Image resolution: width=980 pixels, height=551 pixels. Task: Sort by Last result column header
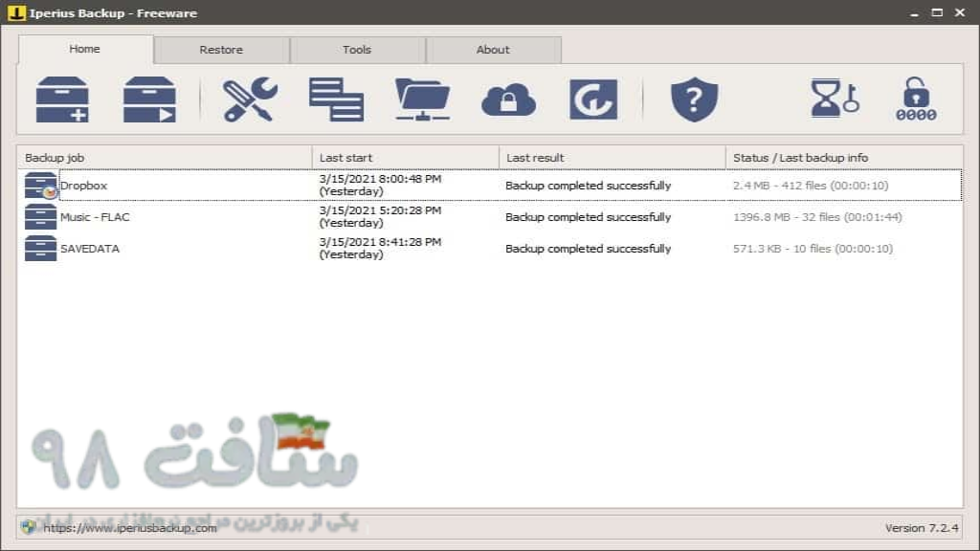612,158
